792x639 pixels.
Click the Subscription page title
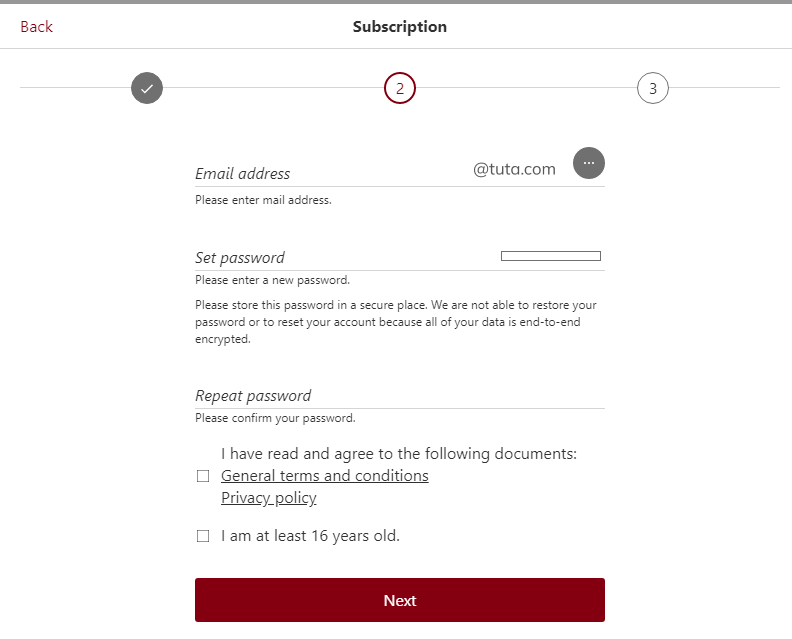tap(400, 27)
